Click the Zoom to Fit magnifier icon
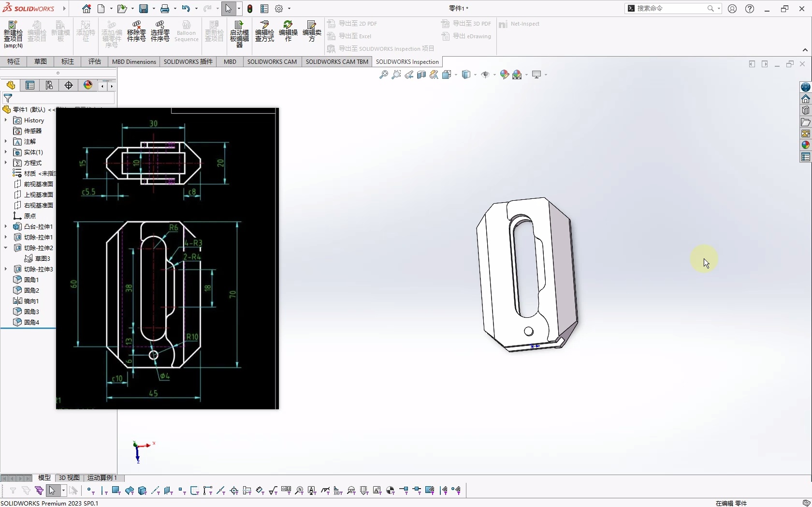812x507 pixels. [x=383, y=75]
